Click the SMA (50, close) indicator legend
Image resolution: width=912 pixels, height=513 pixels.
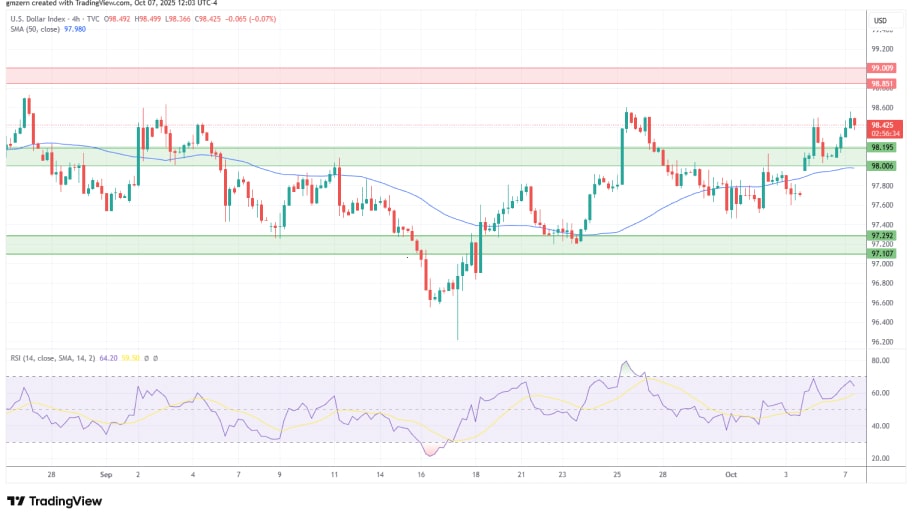click(34, 31)
